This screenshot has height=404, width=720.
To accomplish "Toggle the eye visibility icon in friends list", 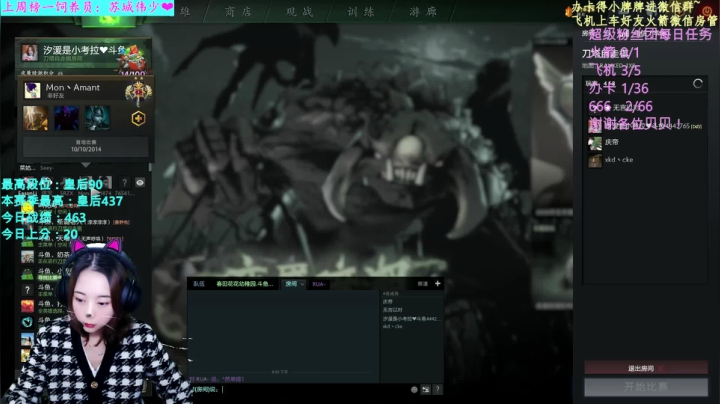I will (140, 183).
